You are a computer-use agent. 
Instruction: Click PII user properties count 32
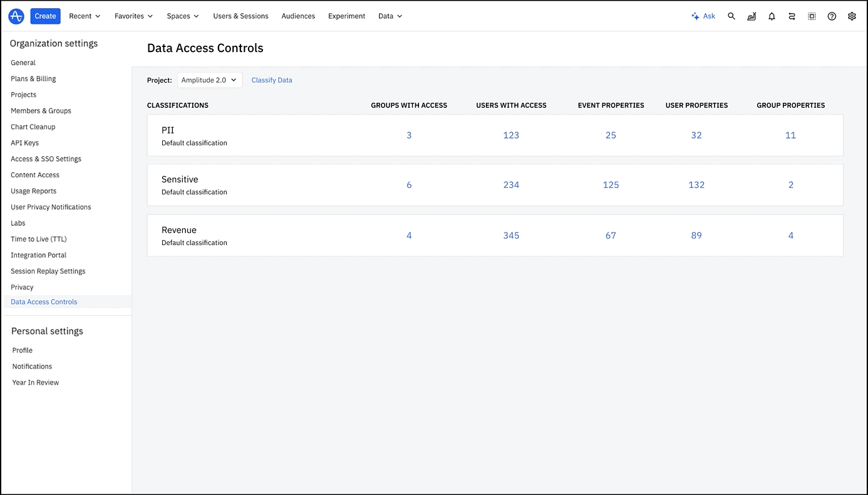coord(696,135)
